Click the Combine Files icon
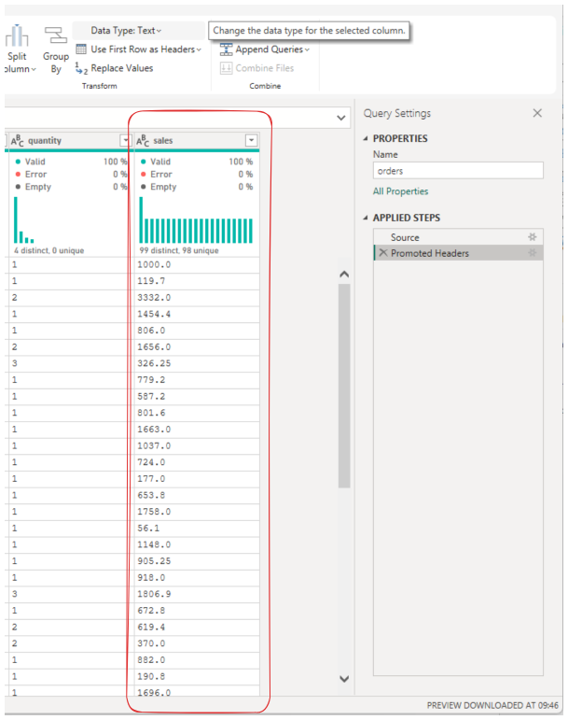The height and width of the screenshot is (720, 568). [x=226, y=68]
